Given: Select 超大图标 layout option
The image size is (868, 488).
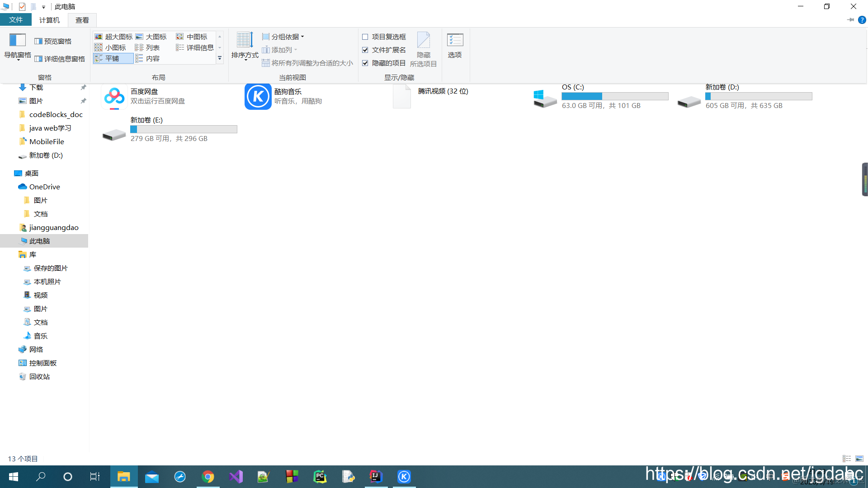Looking at the screenshot, I should [113, 37].
